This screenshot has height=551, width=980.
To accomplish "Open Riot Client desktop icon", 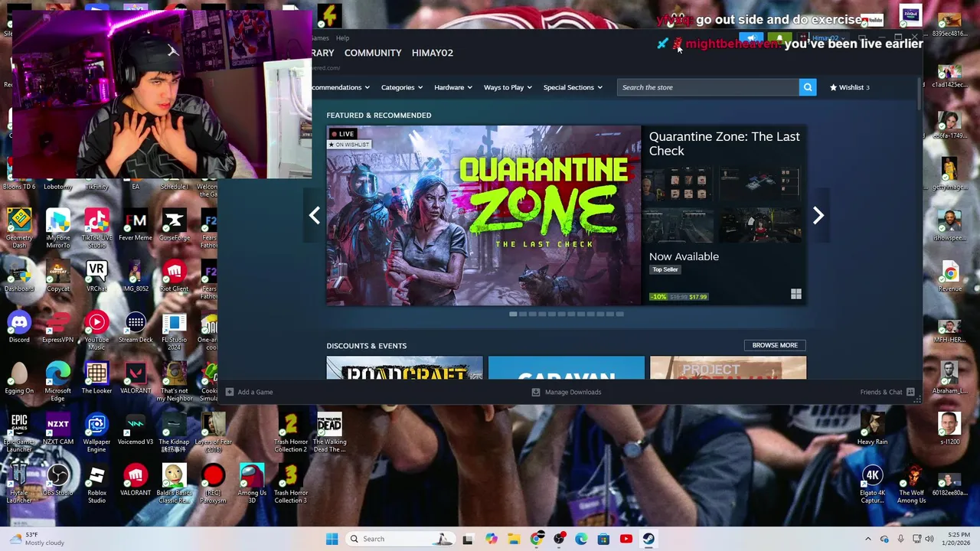I will click(x=174, y=276).
